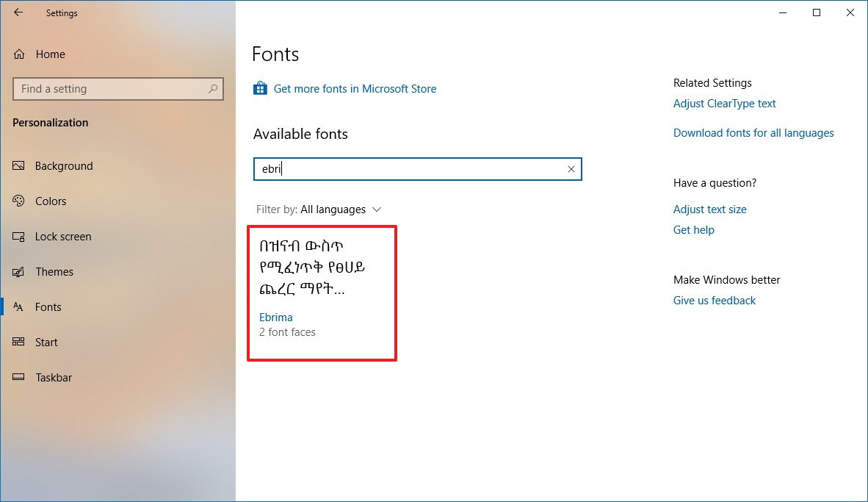Screen dimensions: 868x502
Task: Open Adjust text size link
Action: point(709,209)
